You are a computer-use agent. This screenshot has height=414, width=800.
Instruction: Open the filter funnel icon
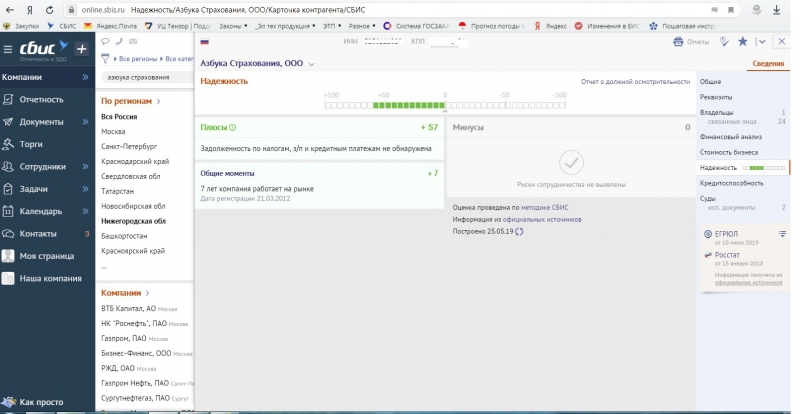tap(105, 59)
